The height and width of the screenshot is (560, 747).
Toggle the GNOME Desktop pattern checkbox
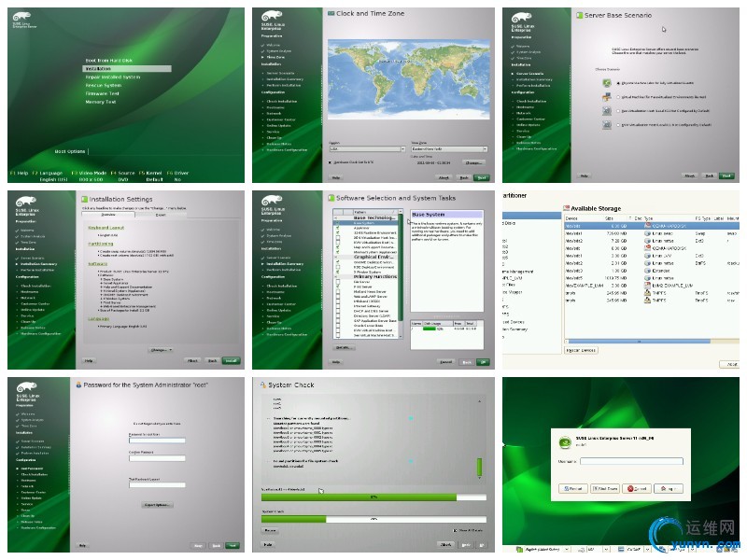coord(338,262)
